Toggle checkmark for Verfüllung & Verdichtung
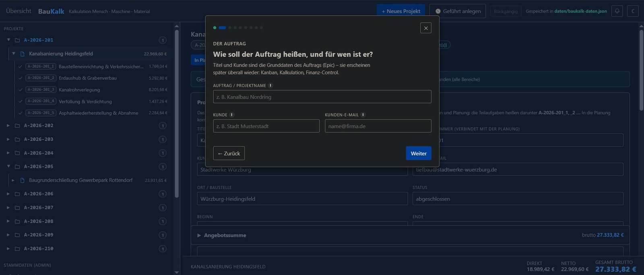 coord(20,101)
